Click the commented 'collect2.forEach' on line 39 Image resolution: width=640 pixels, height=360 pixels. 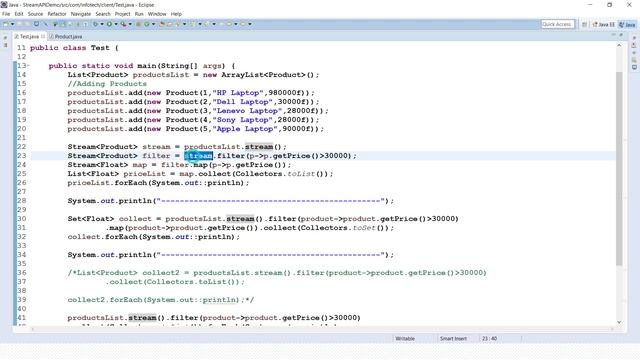[105, 300]
